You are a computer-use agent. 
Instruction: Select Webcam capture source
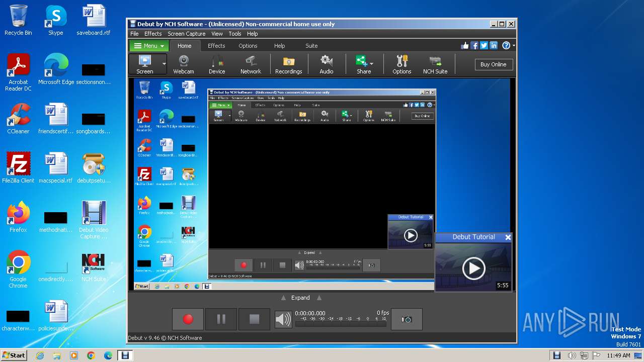[x=184, y=64]
